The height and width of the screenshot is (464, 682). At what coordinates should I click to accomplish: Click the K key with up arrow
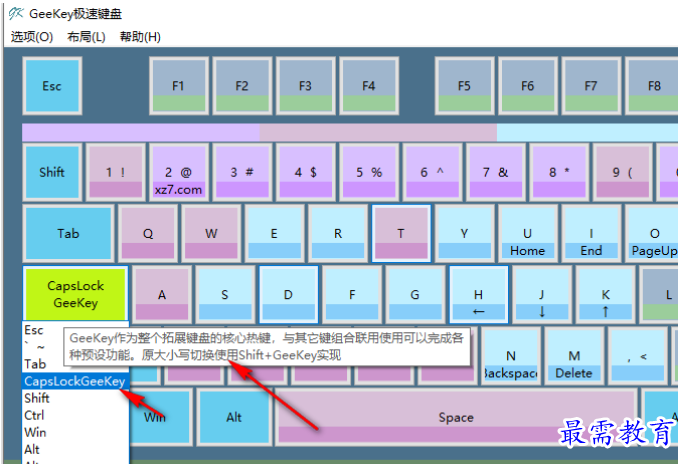606,294
